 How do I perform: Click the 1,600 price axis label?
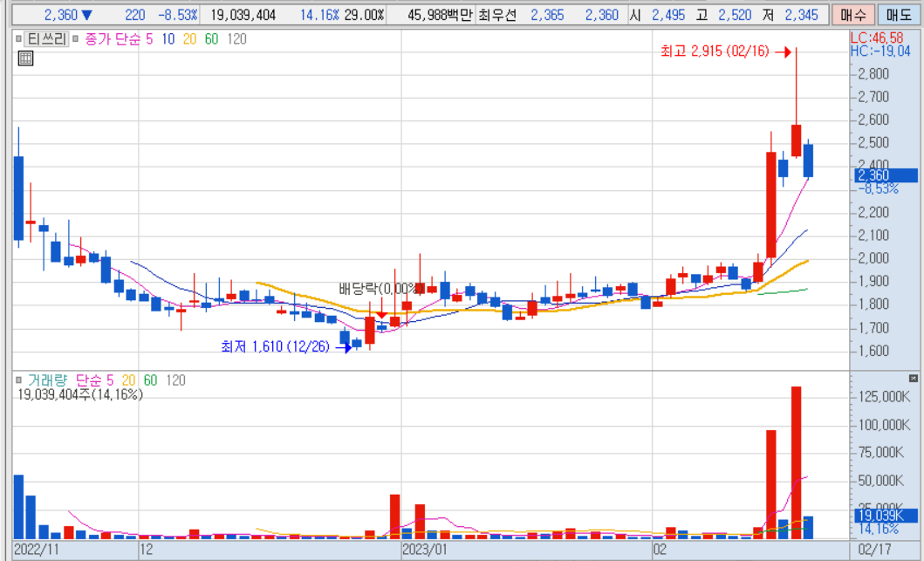873,351
